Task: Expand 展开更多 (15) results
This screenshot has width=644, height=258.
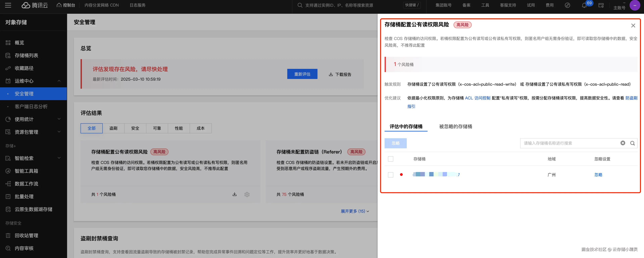Action: 355,211
